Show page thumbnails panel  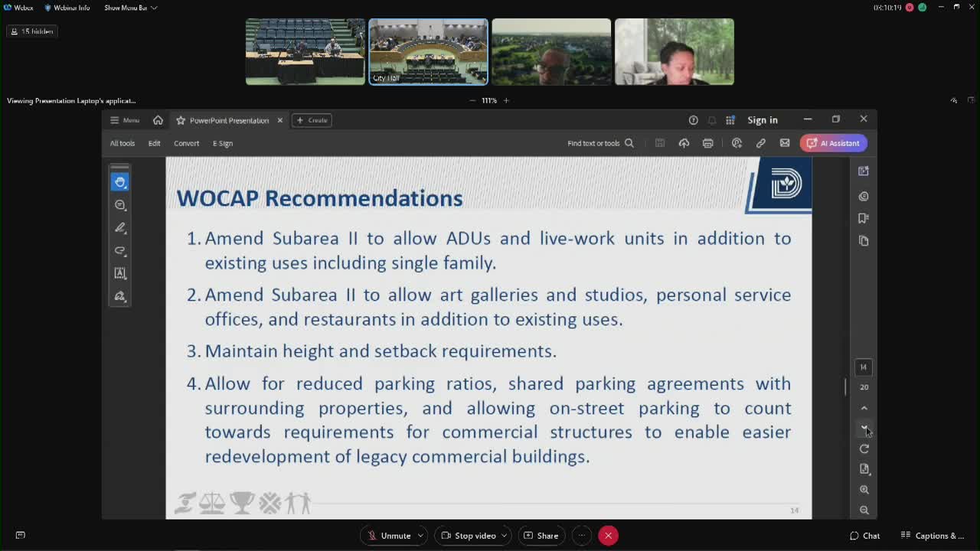pos(864,240)
